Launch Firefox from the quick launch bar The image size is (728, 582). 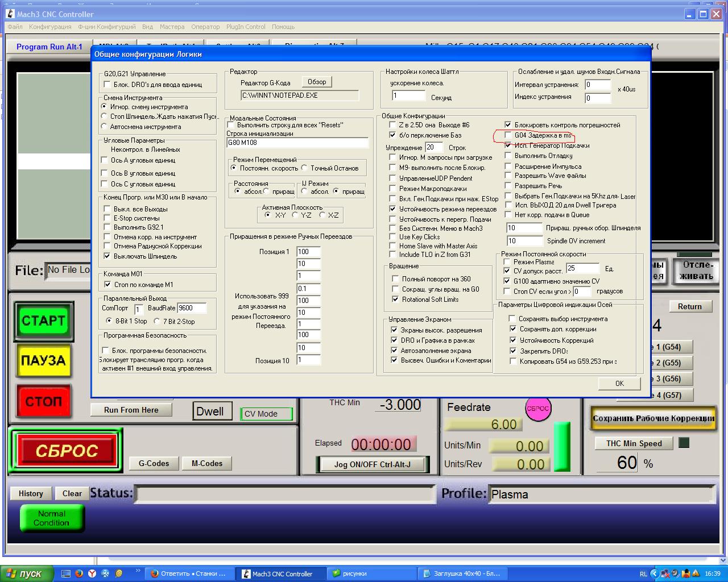pyautogui.click(x=79, y=573)
